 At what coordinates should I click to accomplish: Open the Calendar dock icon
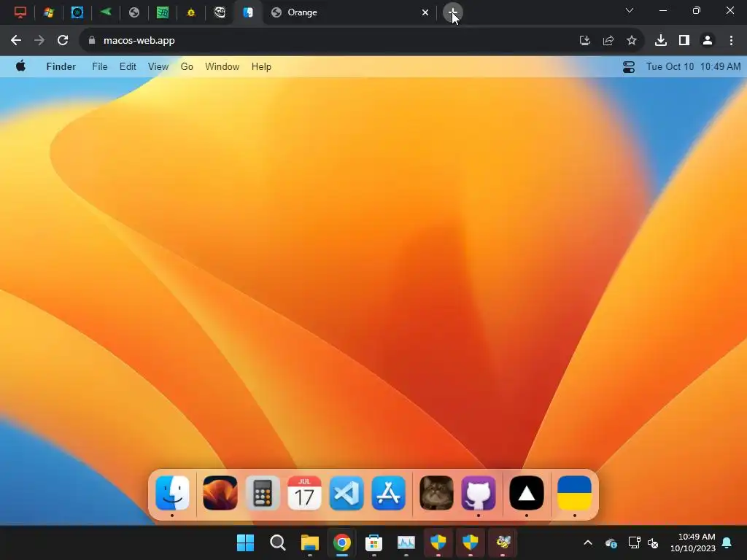(x=304, y=493)
